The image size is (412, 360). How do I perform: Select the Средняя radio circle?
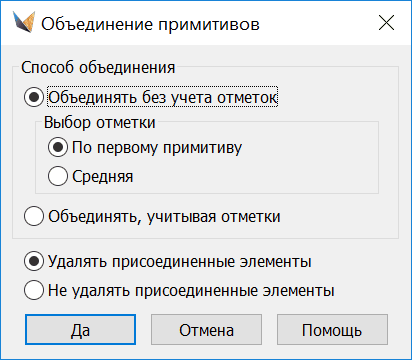58,176
